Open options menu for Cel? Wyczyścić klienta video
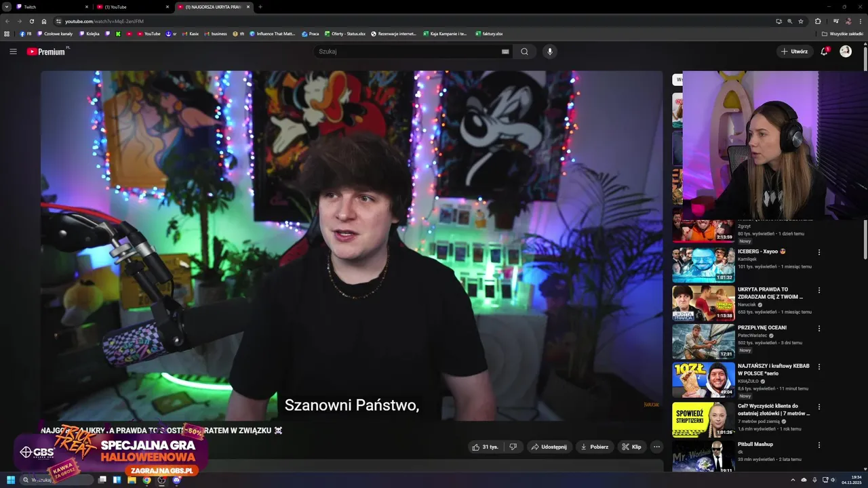868x488 pixels. pyautogui.click(x=819, y=407)
